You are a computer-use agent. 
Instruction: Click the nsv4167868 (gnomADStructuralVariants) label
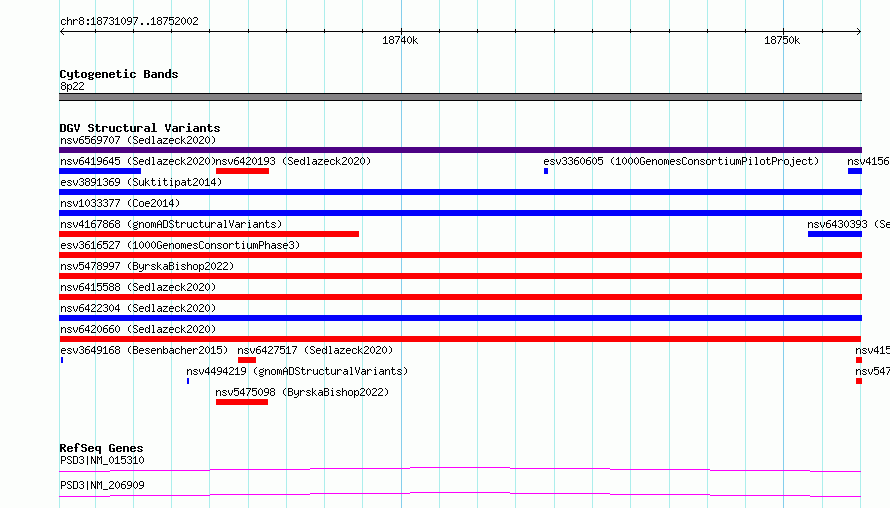[171, 224]
